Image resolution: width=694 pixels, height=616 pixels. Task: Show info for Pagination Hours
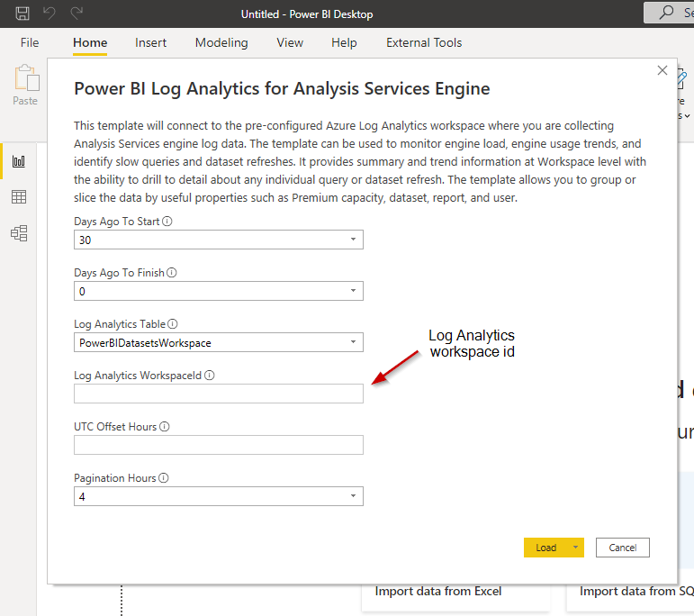click(164, 478)
